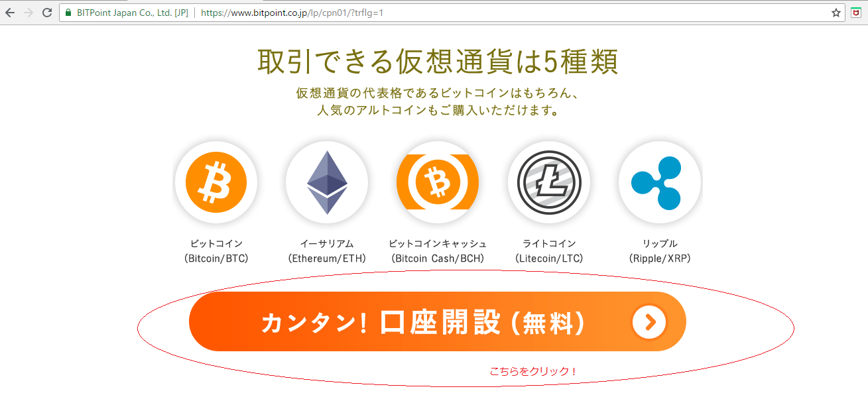Select the Ethereum diamond logo
The image size is (868, 397).
327,182
